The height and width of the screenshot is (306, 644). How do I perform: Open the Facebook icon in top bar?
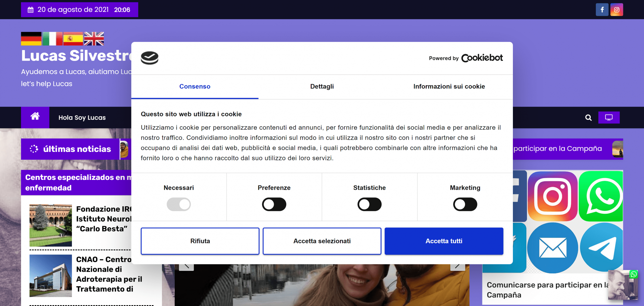pos(602,10)
